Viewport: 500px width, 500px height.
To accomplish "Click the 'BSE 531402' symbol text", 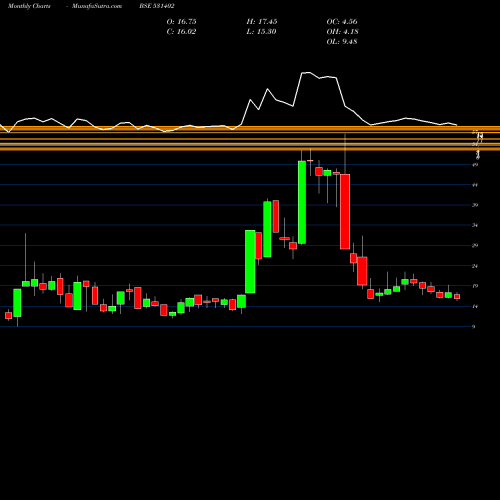I will [157, 6].
